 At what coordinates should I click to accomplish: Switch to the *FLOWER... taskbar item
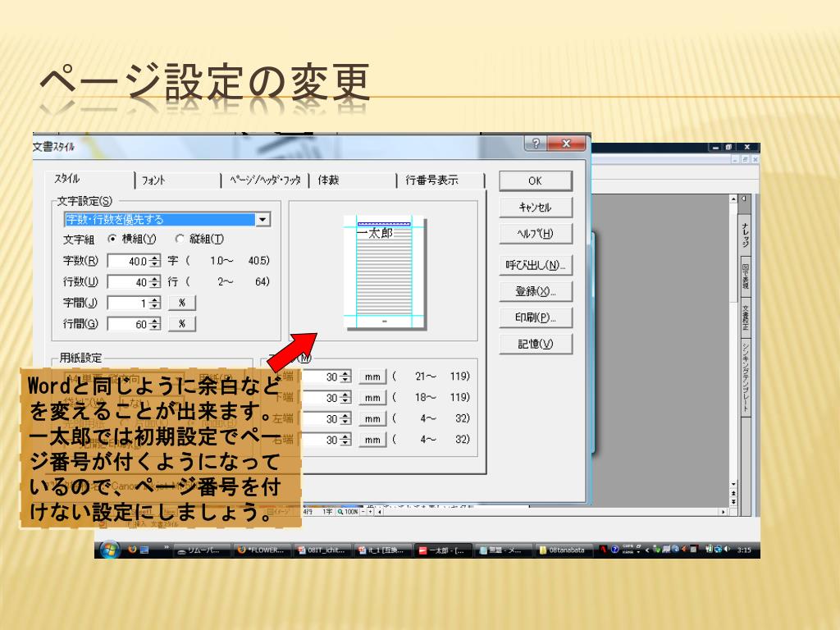pyautogui.click(x=262, y=550)
